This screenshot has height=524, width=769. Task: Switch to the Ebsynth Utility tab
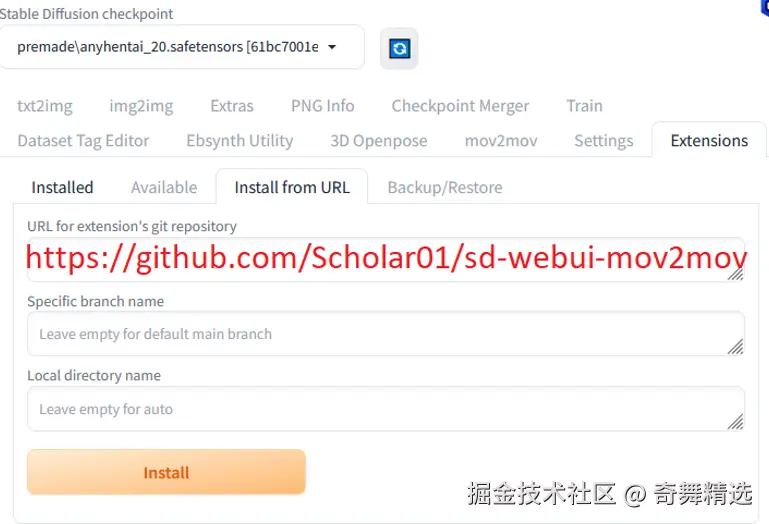(x=240, y=141)
